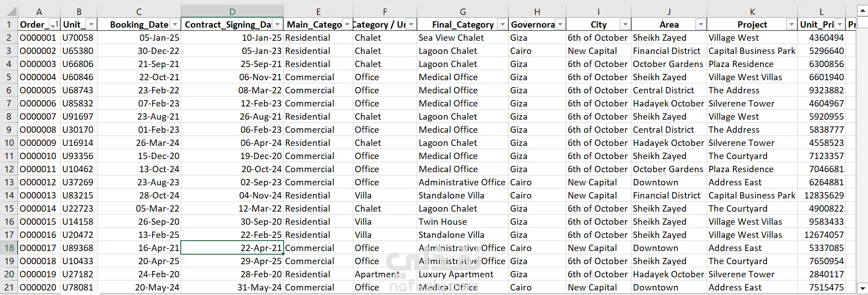Open the City column filter dropdown

point(625,24)
